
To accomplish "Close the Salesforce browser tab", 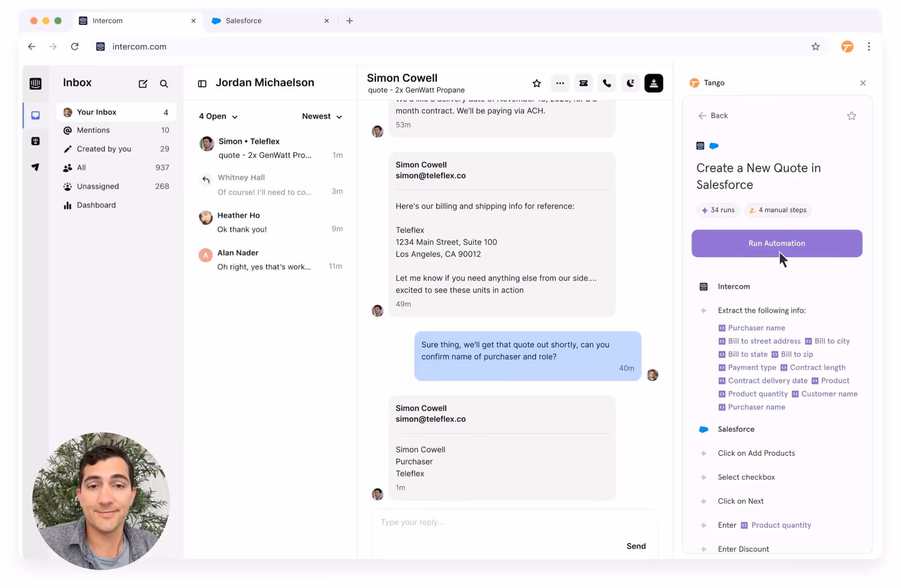I will point(327,21).
